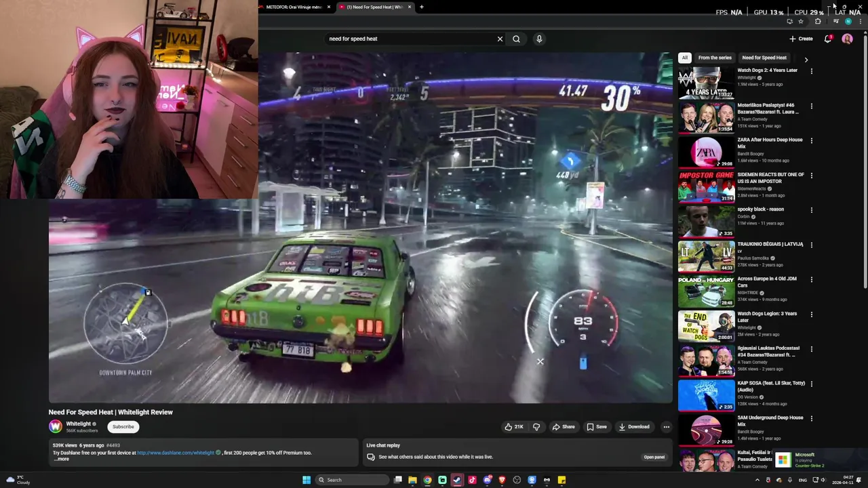Image resolution: width=868 pixels, height=488 pixels.
Task: Clear the YouTube search box text
Action: [500, 39]
